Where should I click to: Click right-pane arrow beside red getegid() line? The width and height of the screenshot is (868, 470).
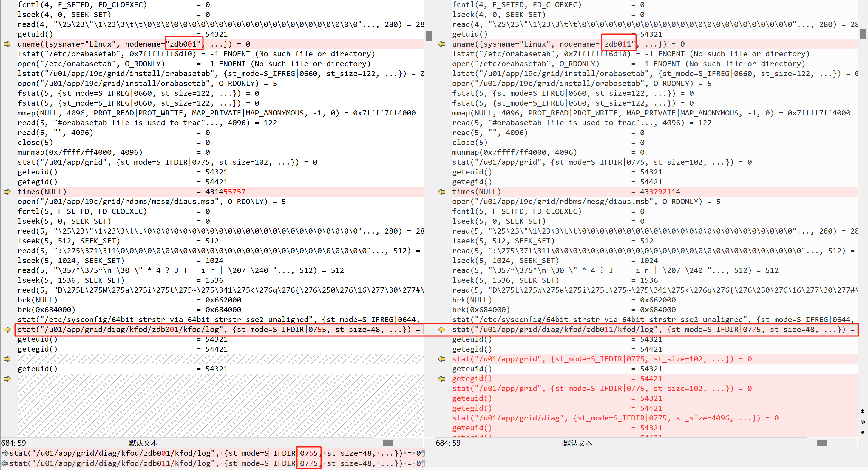442,379
